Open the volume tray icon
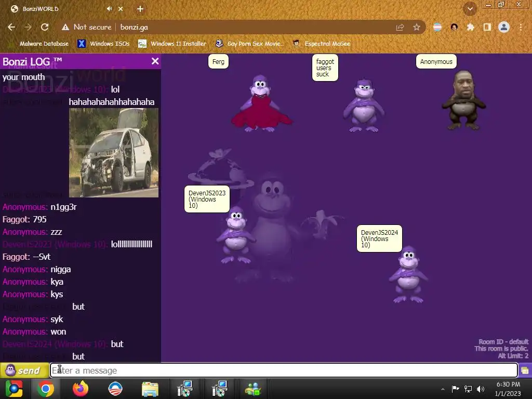The width and height of the screenshot is (532, 399). pos(481,389)
